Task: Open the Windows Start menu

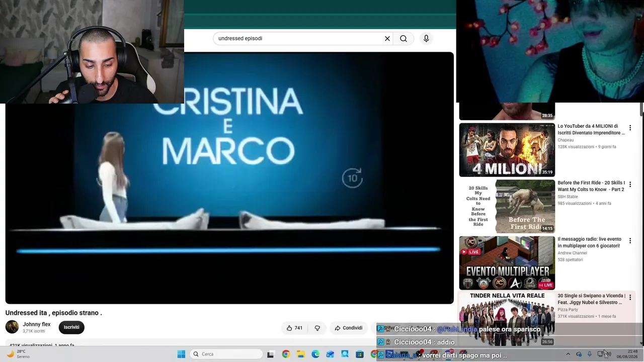Action: [x=181, y=354]
